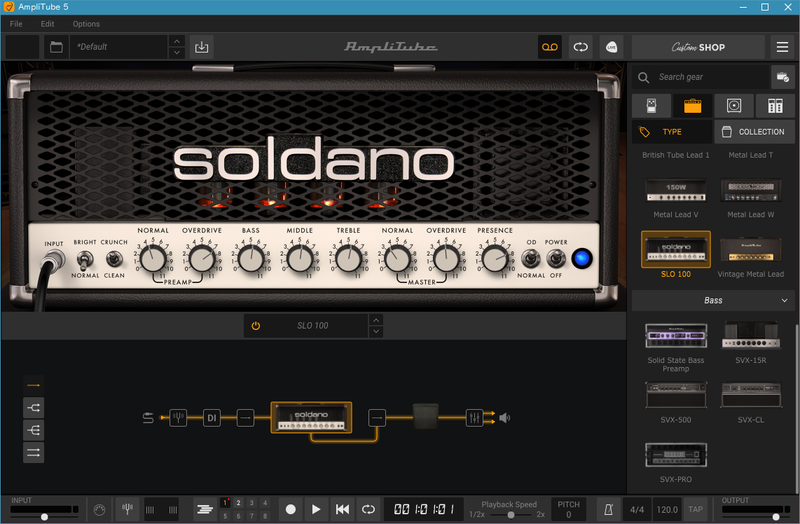Select track 2 in recorder

[238, 503]
